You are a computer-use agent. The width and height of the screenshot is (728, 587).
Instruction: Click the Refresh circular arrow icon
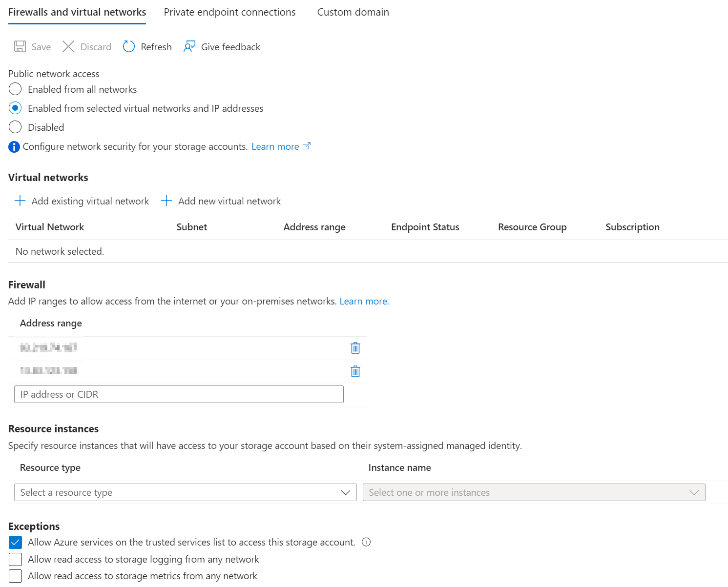129,47
